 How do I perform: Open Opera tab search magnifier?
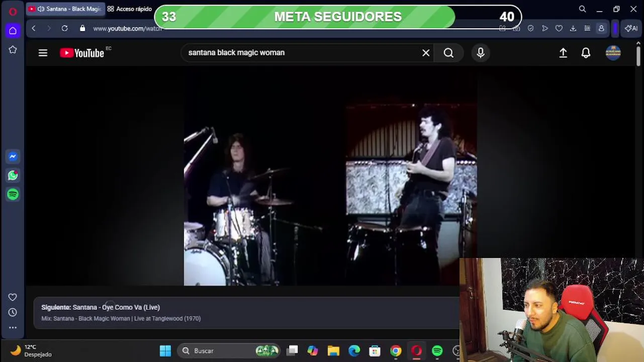coord(582,9)
